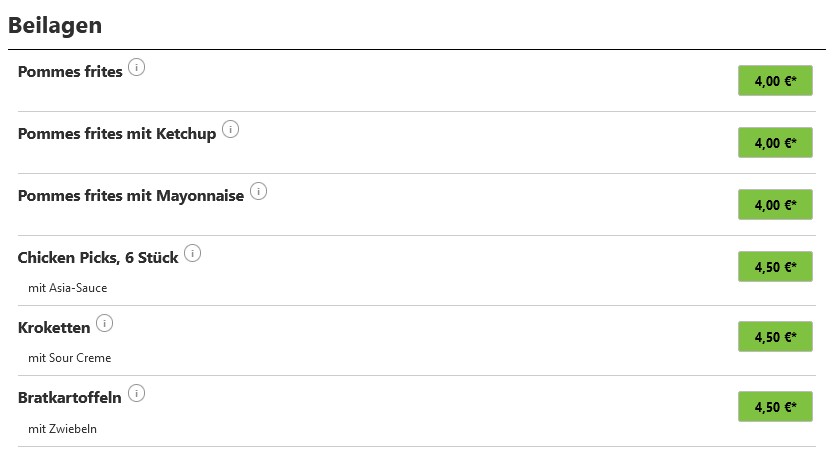Order Bratkartoffeln with the 4,50 € button
This screenshot has width=834, height=450.
(775, 407)
